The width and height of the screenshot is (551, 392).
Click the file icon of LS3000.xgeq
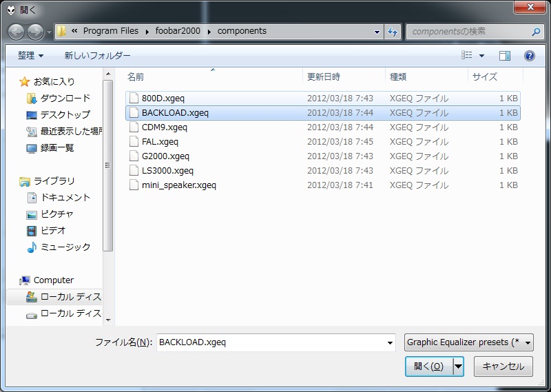(134, 170)
